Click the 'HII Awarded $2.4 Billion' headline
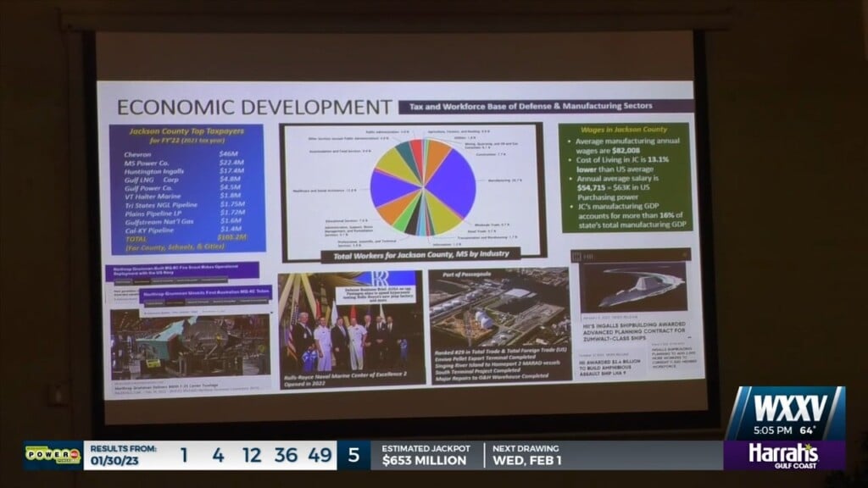Screen dimensions: 868x488 click(x=610, y=368)
